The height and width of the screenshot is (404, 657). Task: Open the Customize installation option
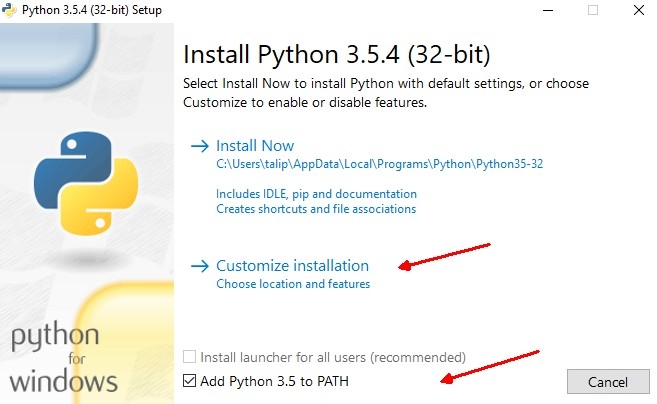(x=292, y=266)
